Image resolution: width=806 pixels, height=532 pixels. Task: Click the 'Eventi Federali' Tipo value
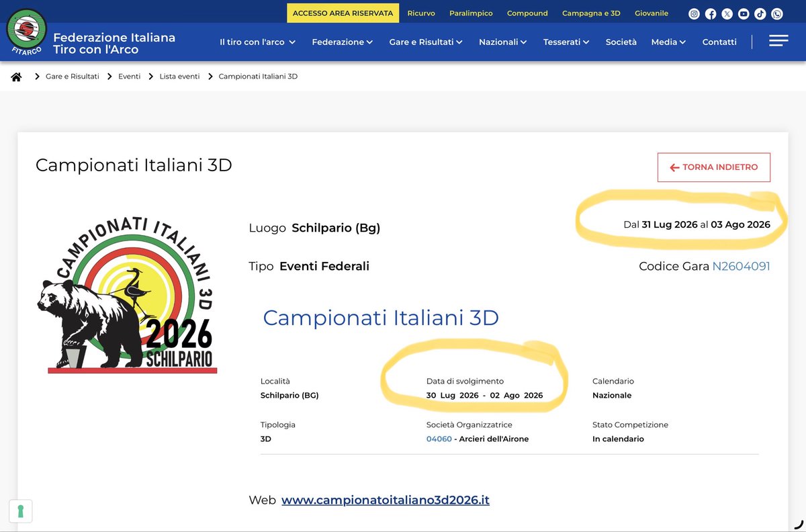point(324,266)
